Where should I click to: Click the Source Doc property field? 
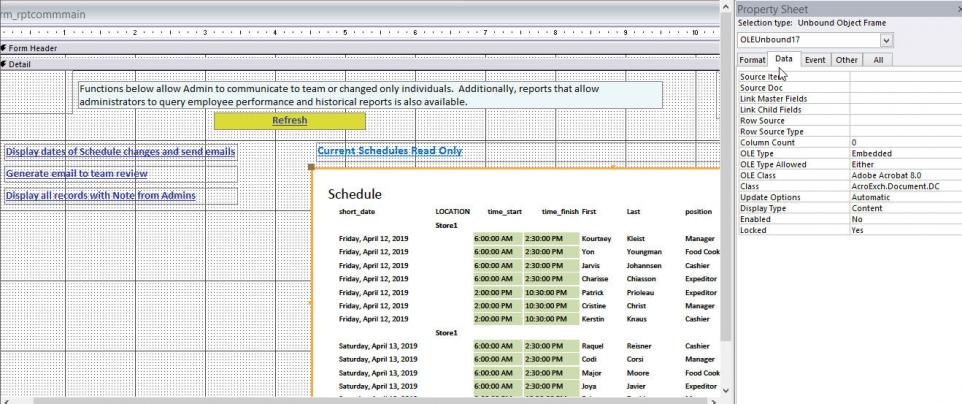[x=906, y=88]
